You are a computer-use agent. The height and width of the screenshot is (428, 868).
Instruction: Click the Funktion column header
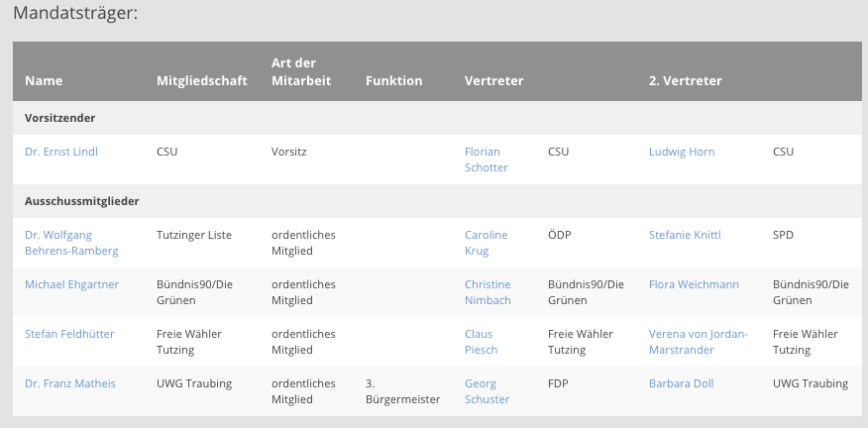point(393,80)
